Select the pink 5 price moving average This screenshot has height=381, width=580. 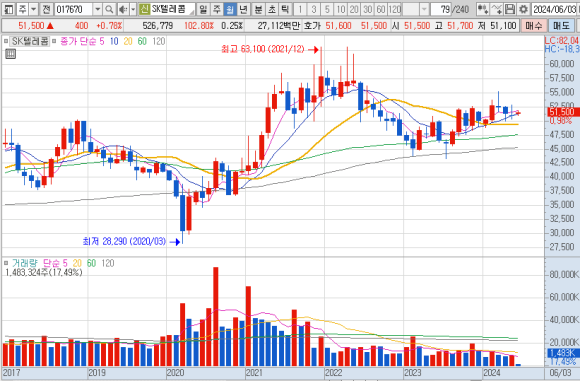coord(102,41)
